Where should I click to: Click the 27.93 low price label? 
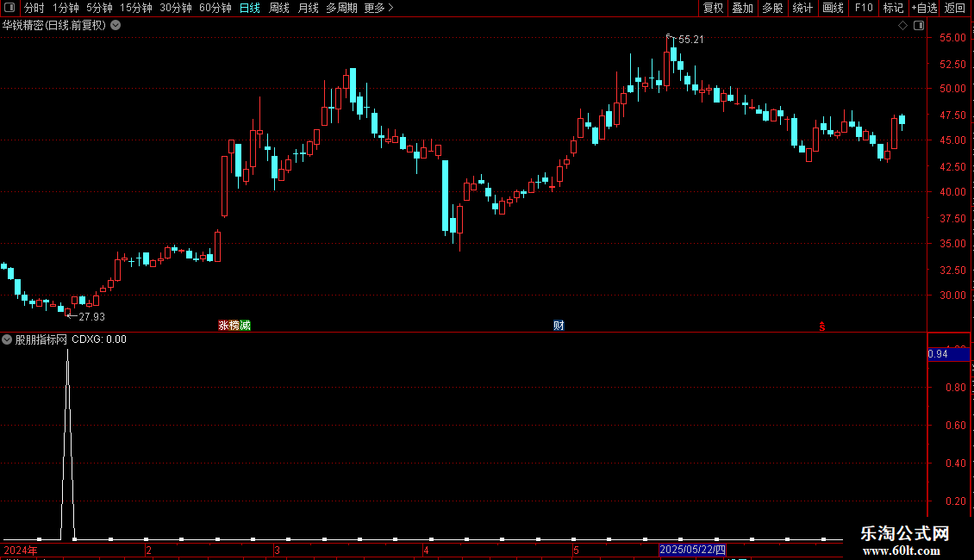tap(91, 317)
